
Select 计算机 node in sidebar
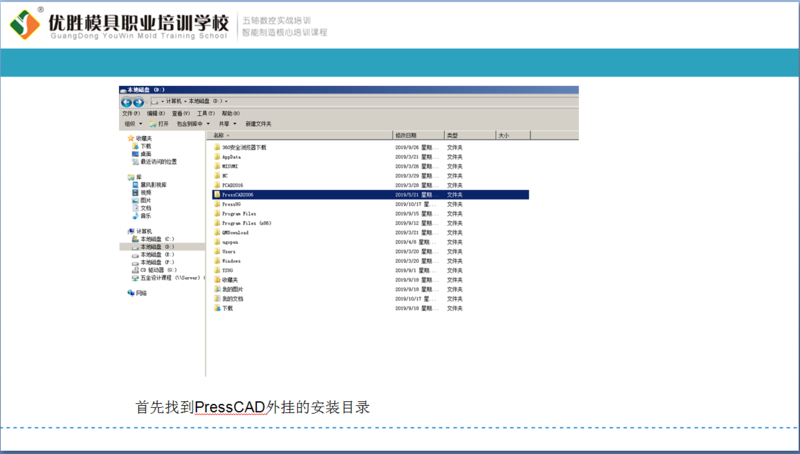coord(140,231)
